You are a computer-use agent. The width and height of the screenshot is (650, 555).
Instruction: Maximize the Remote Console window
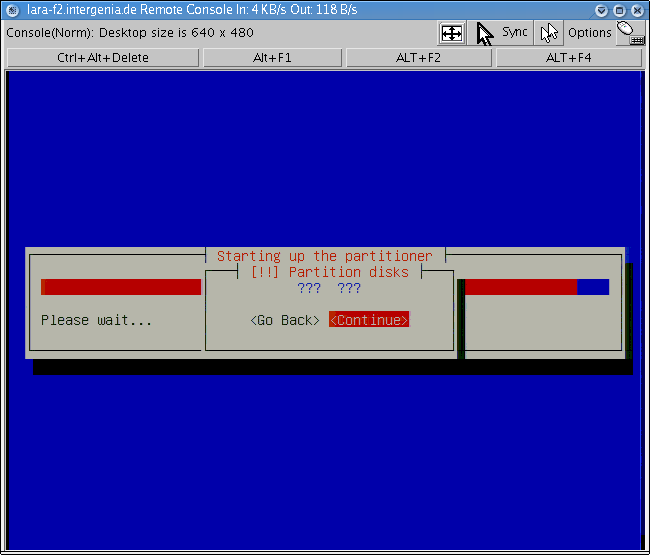[619, 10]
